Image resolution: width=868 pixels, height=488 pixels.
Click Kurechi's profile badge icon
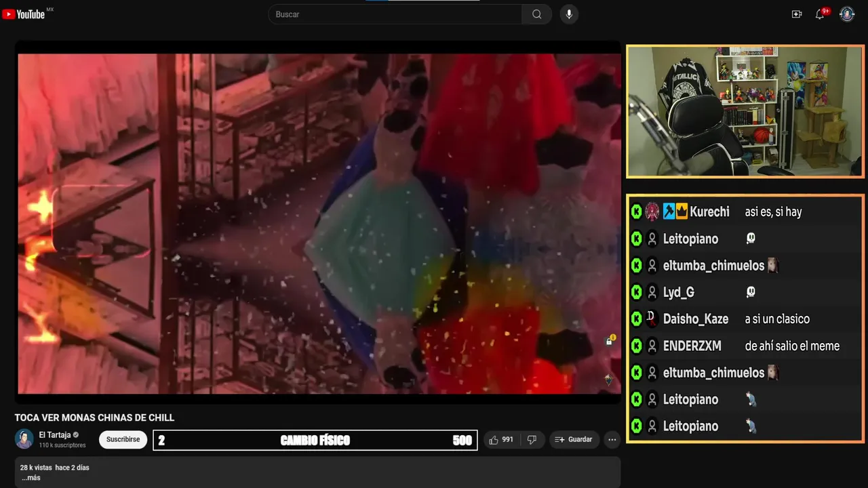click(652, 212)
